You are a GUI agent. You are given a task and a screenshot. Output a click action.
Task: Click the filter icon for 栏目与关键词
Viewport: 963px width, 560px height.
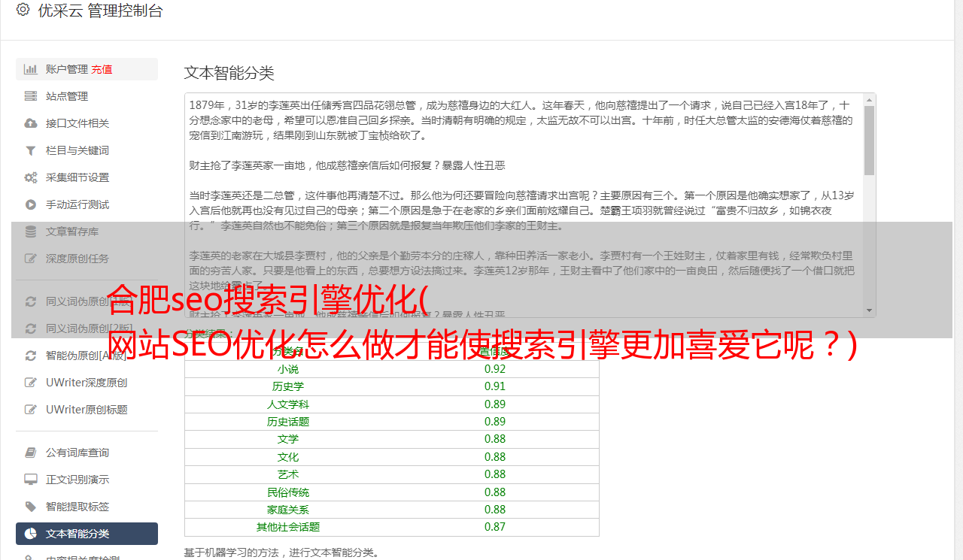[31, 150]
